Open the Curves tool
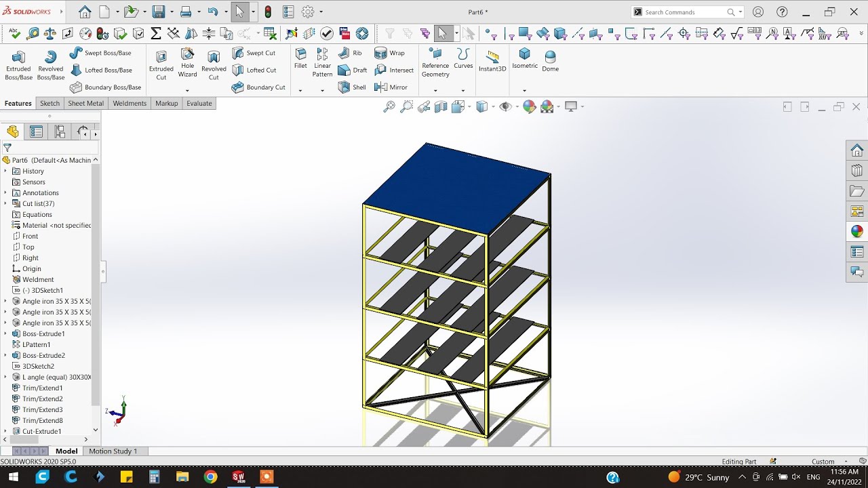The height and width of the screenshot is (488, 868). click(x=463, y=59)
